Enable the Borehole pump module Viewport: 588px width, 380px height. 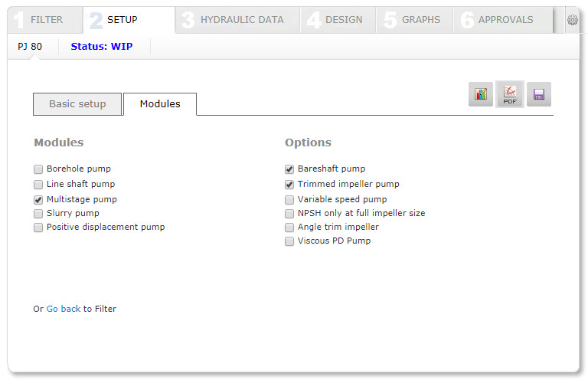(38, 169)
